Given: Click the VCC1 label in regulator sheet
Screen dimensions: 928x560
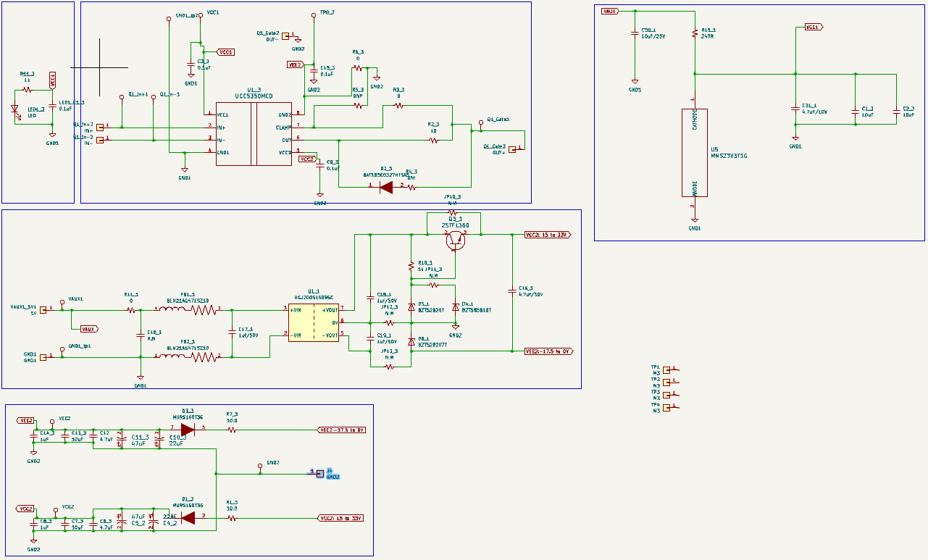Looking at the screenshot, I should point(814,28).
